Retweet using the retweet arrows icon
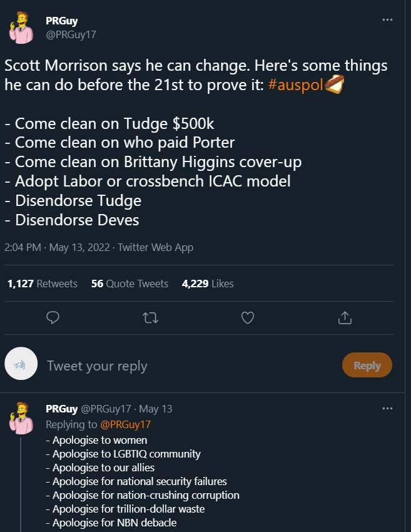Viewport: 411px width, 532px height. click(150, 318)
